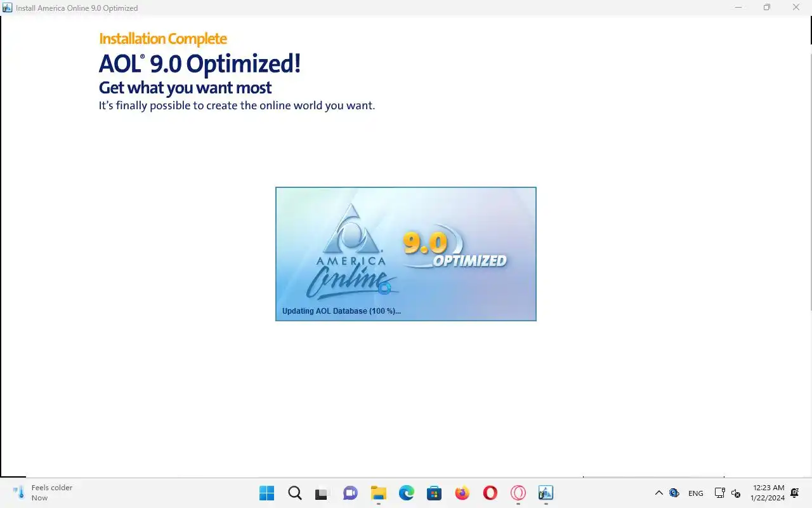Expand the hidden system tray icons chevron
Viewport: 812px width, 508px height.
(658, 493)
